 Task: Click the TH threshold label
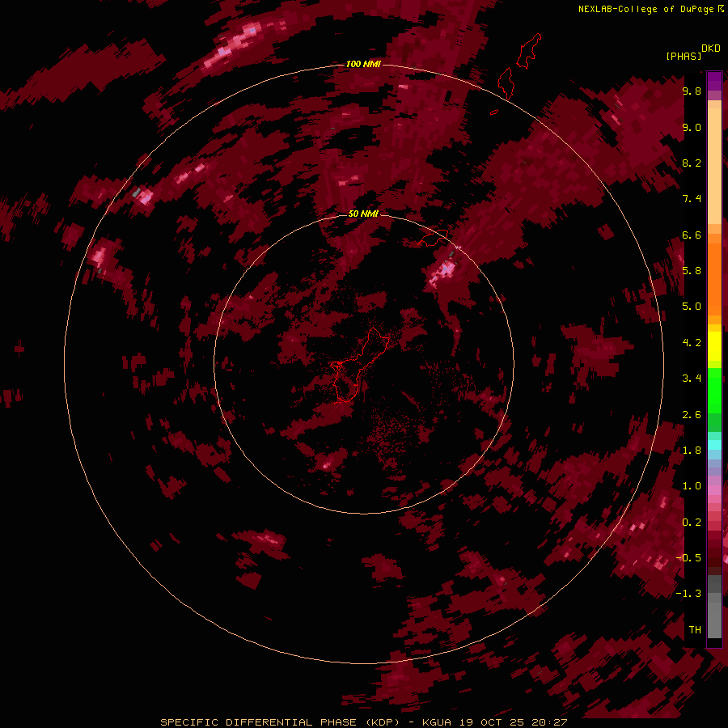tap(695, 630)
